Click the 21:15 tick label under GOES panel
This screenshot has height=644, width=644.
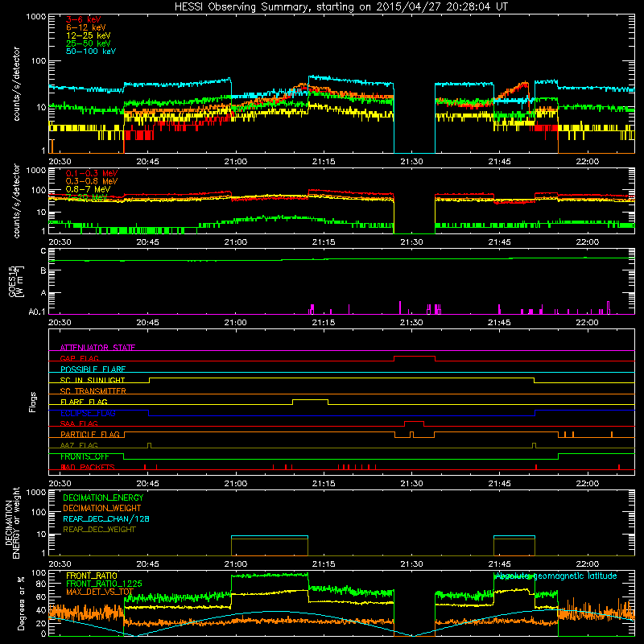(324, 323)
